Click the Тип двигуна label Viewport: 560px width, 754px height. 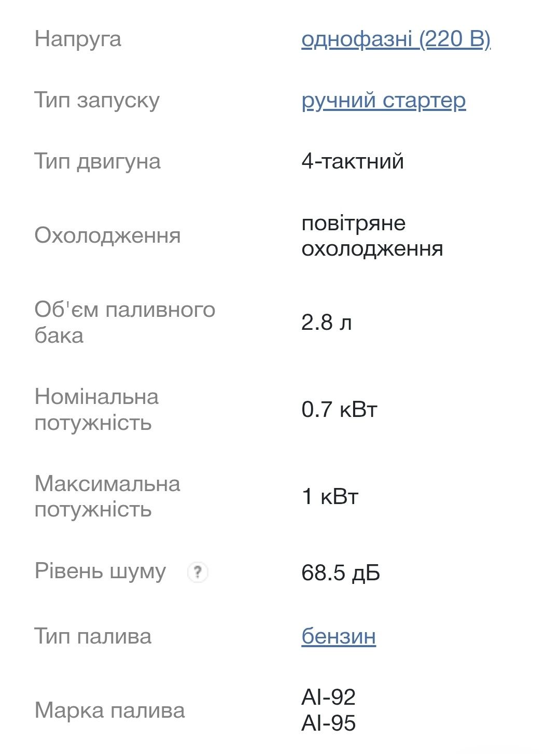point(97,161)
